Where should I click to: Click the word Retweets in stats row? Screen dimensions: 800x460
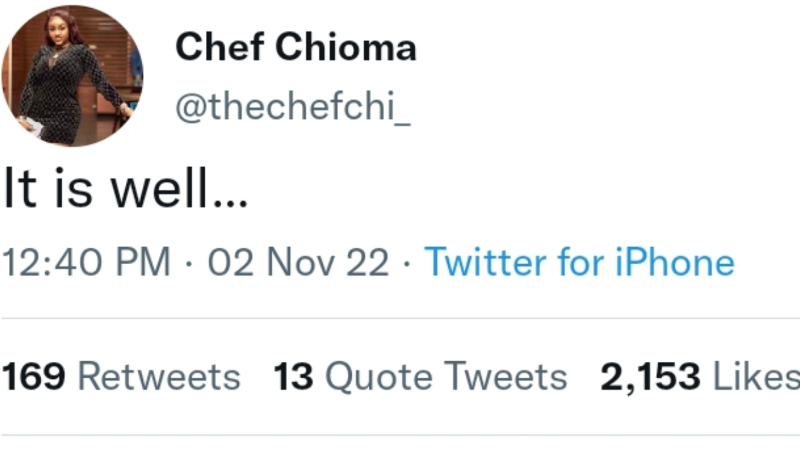(159, 377)
